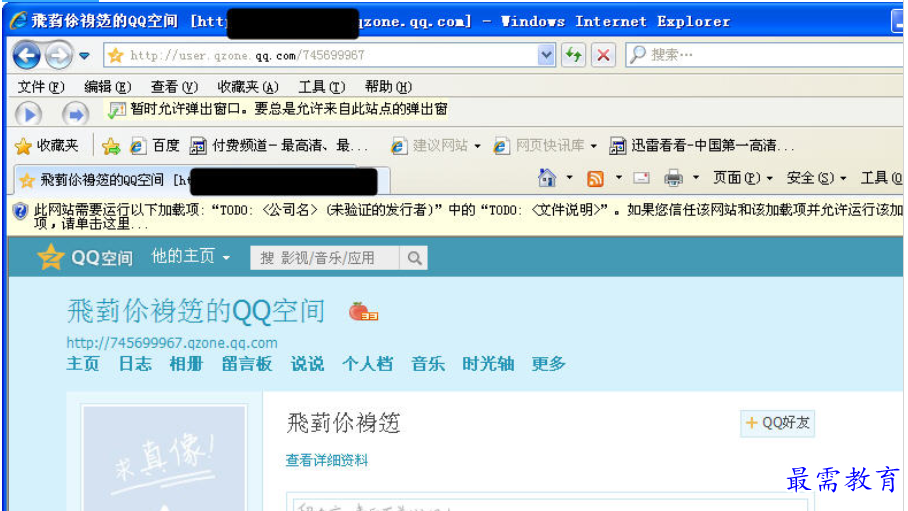This screenshot has width=908, height=511.
Task: Click the 搜索 search box
Action: tap(764, 55)
